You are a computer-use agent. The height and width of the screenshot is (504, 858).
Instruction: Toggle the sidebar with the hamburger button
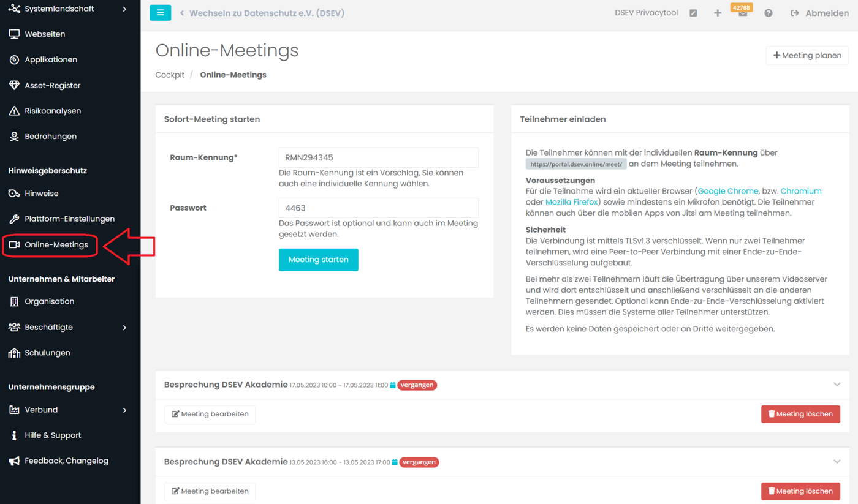coord(160,13)
